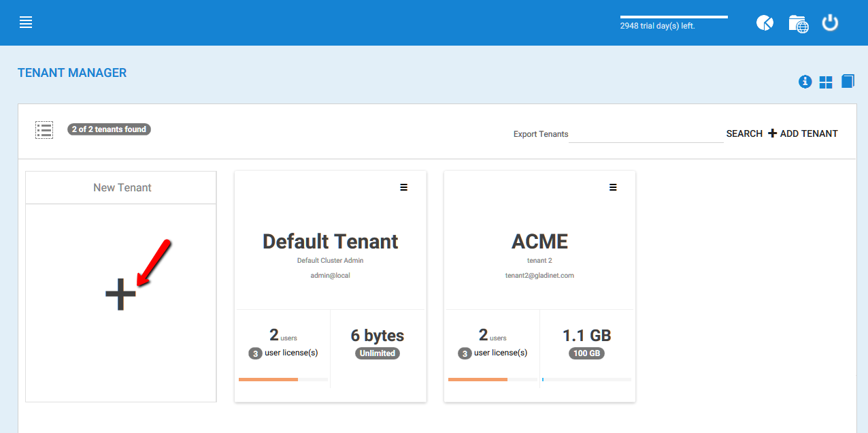Screen dimensions: 868x433
Task: Click '6 bytes' storage value
Action: coord(378,336)
